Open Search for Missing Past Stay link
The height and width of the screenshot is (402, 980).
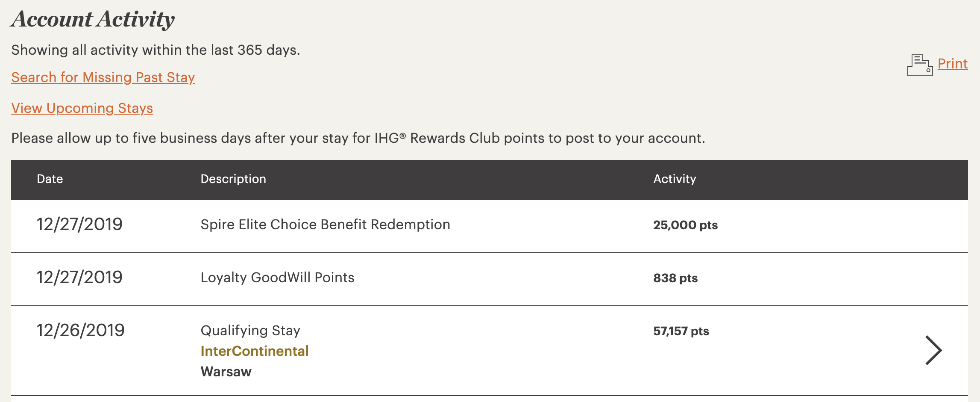[103, 77]
